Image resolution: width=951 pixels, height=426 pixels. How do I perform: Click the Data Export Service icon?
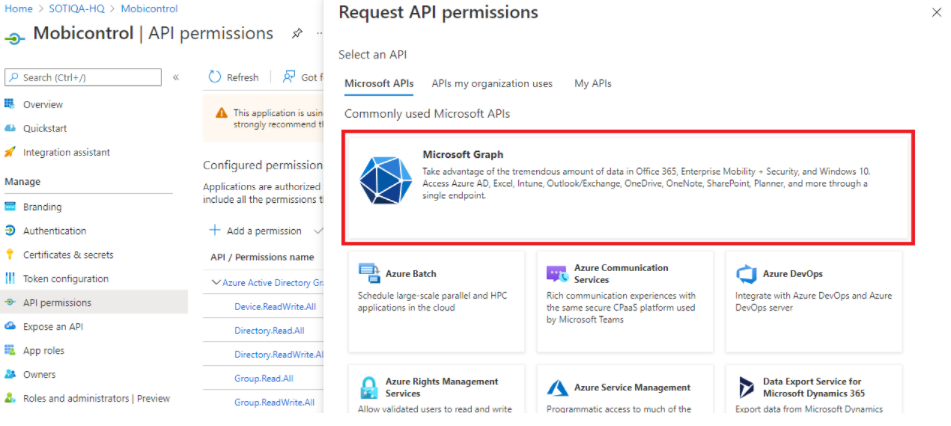[x=746, y=387]
